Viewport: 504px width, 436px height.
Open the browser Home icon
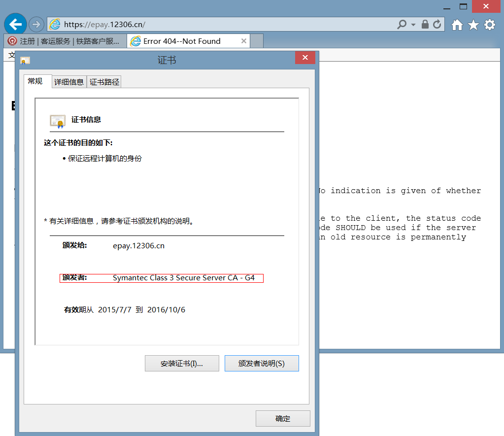tap(457, 25)
